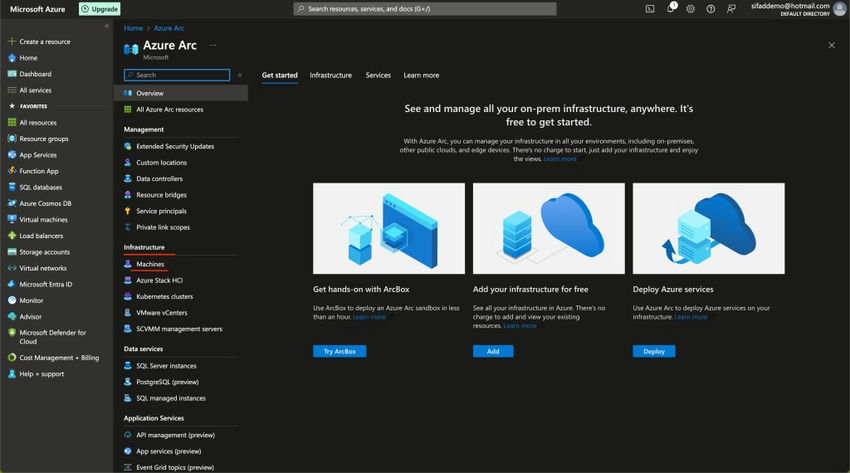Open portal settings gear icon
This screenshot has height=473, width=850.
[x=690, y=9]
